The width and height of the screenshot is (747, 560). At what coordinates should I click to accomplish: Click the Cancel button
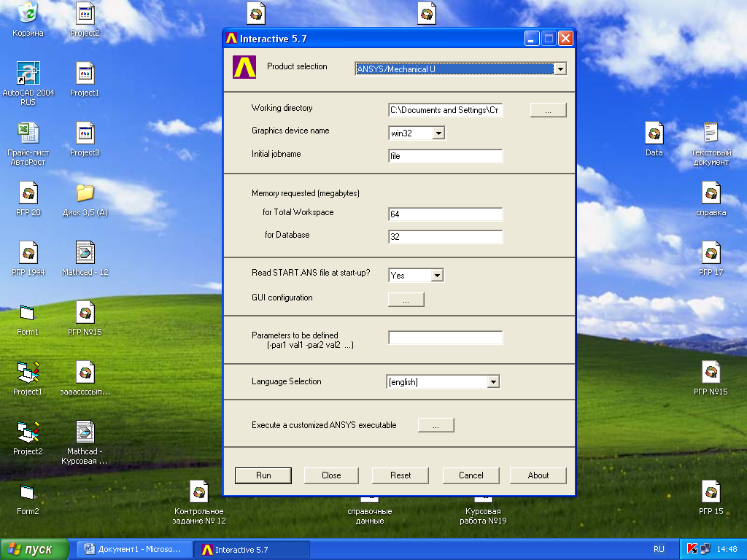coord(471,475)
